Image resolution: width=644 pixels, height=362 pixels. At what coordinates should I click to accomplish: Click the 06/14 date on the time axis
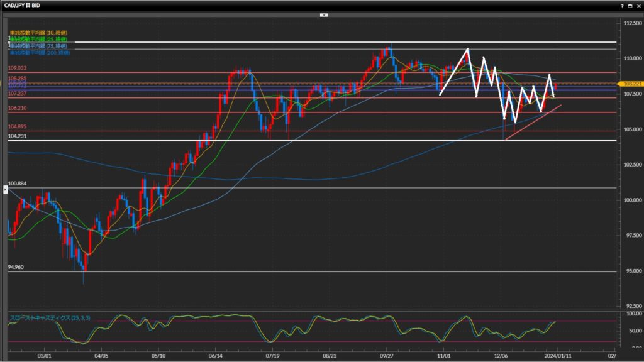[215, 355]
